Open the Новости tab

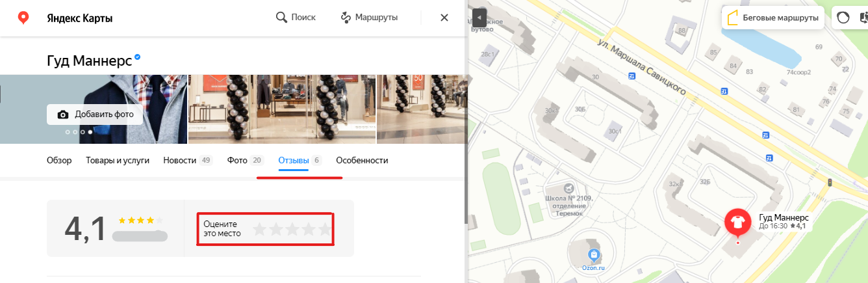(x=188, y=160)
